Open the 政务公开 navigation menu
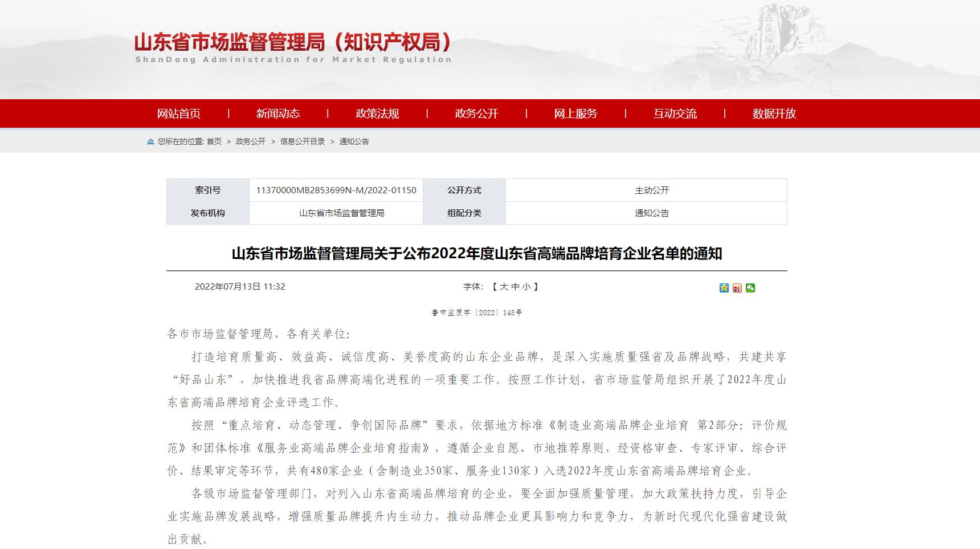This screenshot has width=980, height=549. 476,114
